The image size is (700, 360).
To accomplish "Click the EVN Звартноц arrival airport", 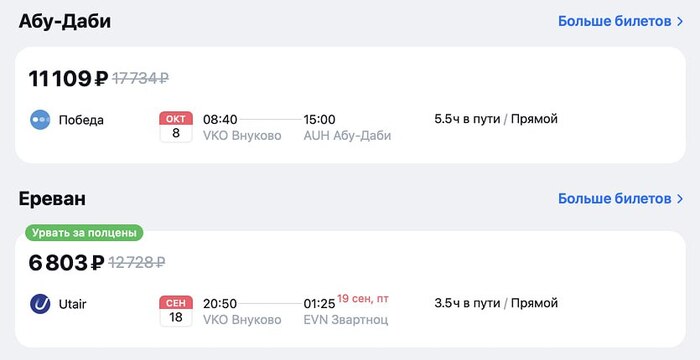I will click(x=346, y=319).
